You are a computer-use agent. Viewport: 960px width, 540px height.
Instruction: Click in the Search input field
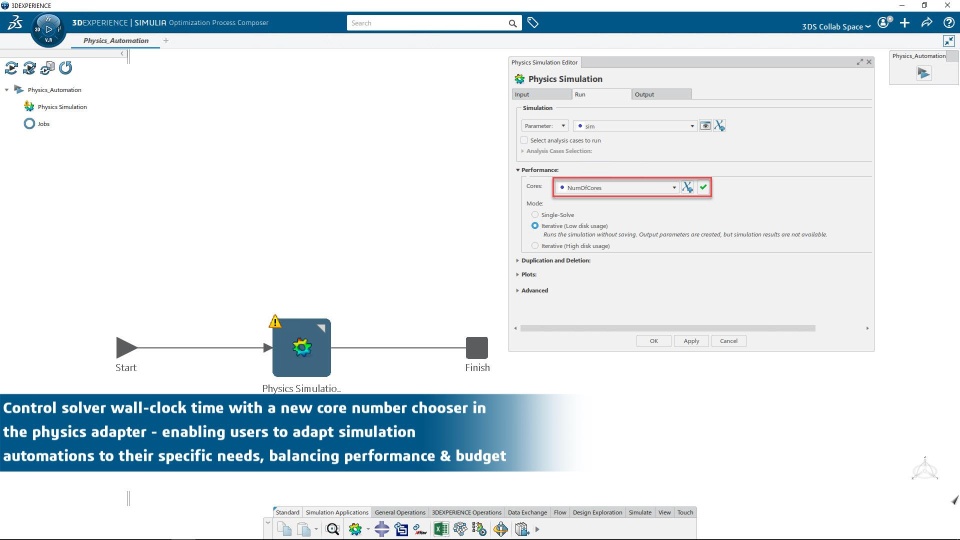[x=427, y=23]
